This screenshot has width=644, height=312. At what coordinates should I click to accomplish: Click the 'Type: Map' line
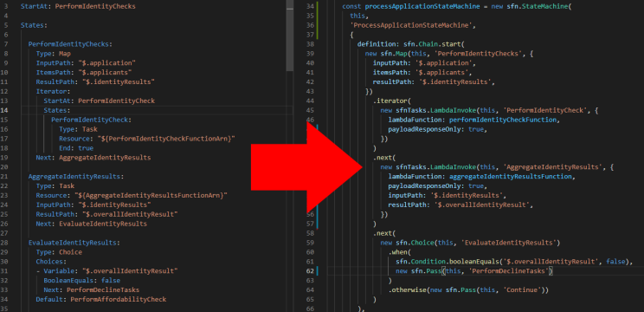tap(54, 54)
